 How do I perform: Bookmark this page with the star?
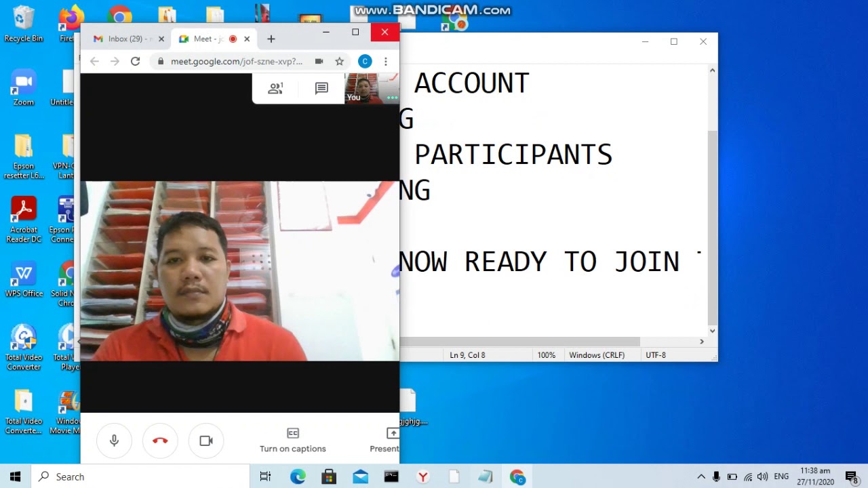339,61
